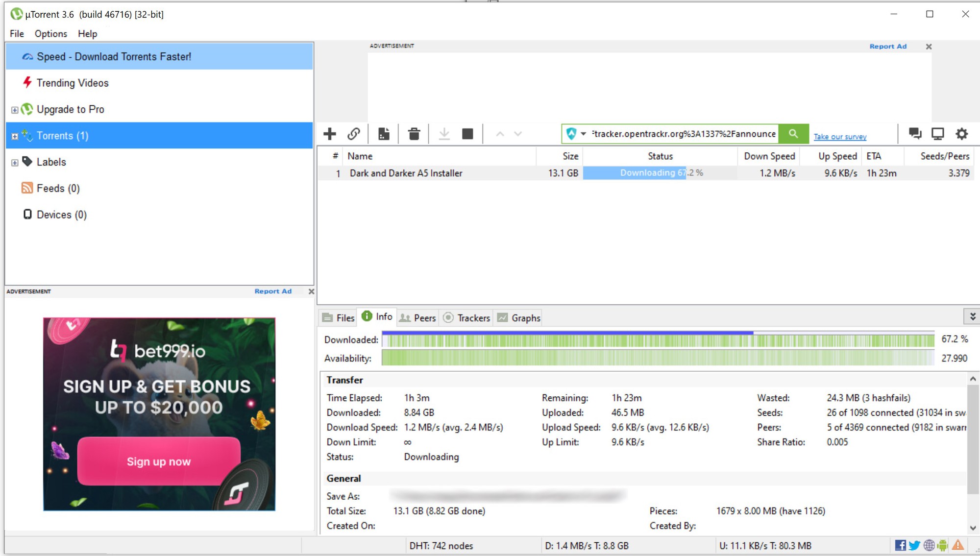Screen dimensions: 980x556
Task: Expand the Torrents section expander
Action: pos(15,135)
